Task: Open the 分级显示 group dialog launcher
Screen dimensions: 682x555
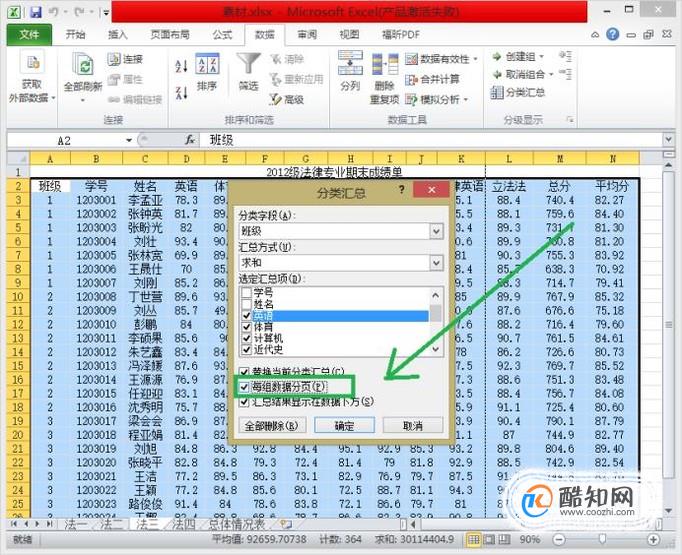Action: pos(570,120)
